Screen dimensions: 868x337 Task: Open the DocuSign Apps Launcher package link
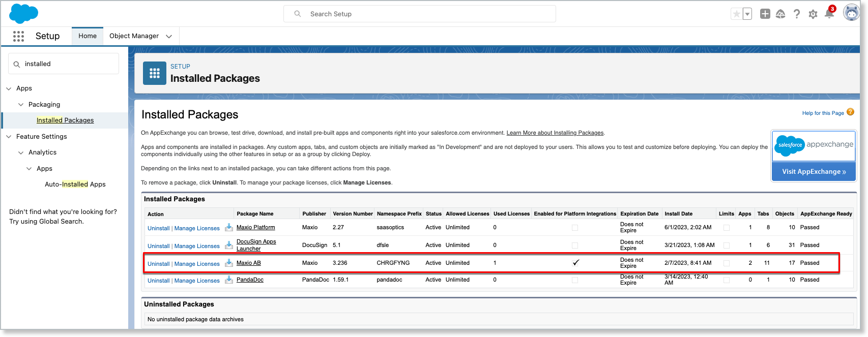pyautogui.click(x=256, y=245)
